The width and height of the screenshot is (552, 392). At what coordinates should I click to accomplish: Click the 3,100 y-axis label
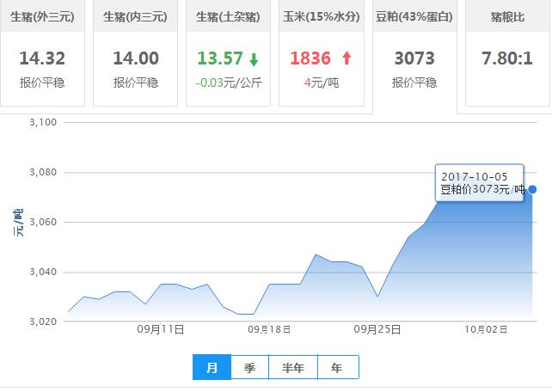coord(43,122)
